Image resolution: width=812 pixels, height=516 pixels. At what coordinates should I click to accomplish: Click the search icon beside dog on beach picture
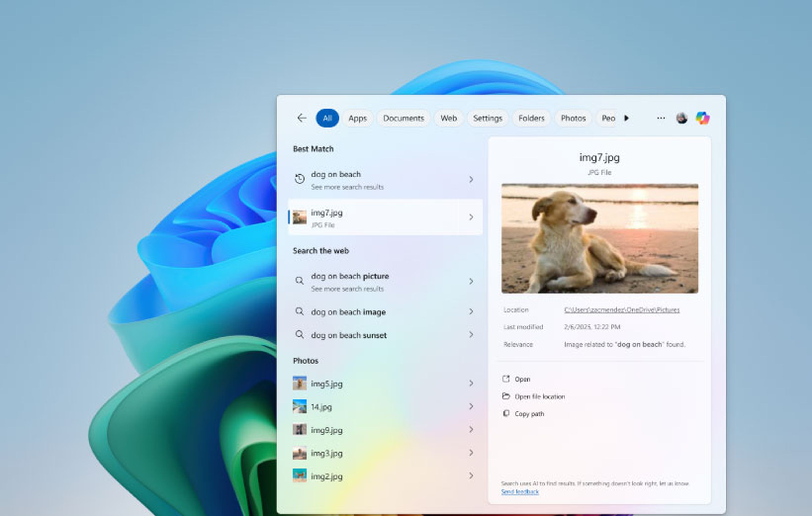point(299,280)
